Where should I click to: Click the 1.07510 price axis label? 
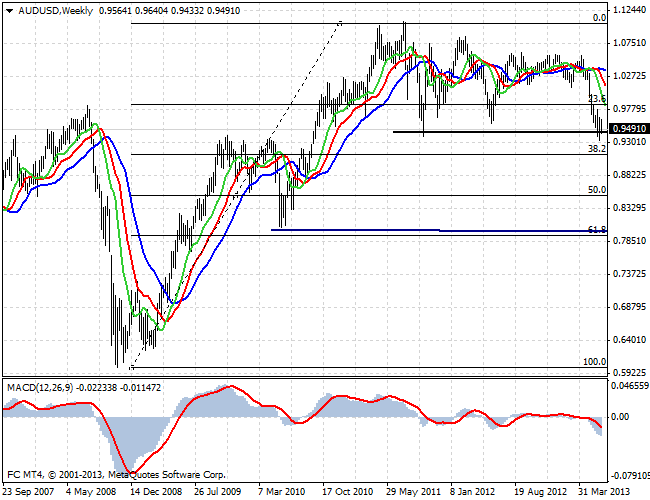[629, 43]
